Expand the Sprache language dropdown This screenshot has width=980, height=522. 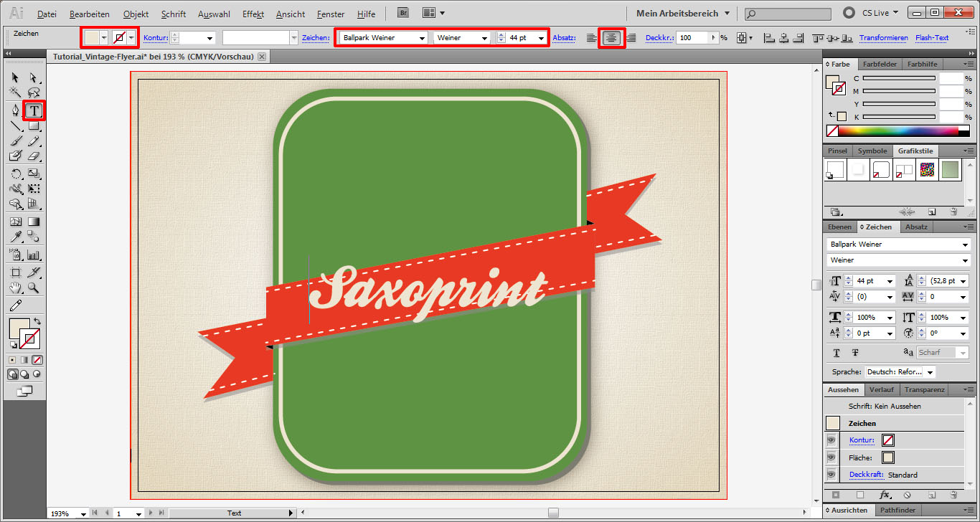pos(930,372)
